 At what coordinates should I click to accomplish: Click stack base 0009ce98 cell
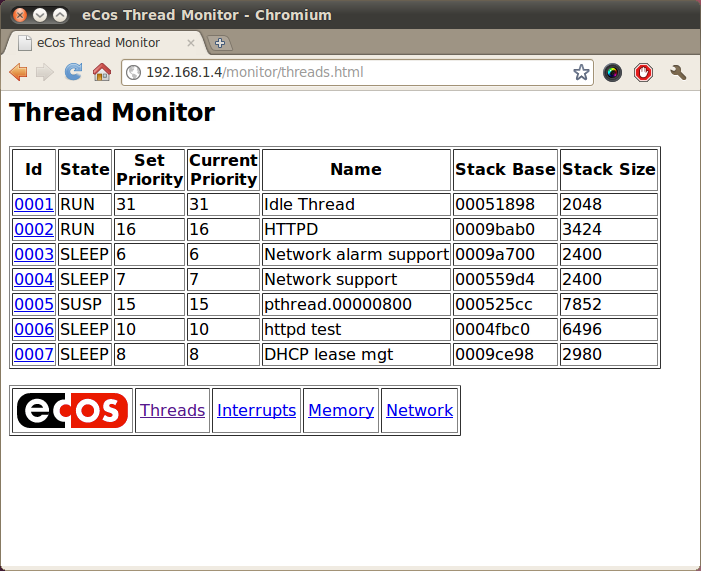[506, 355]
